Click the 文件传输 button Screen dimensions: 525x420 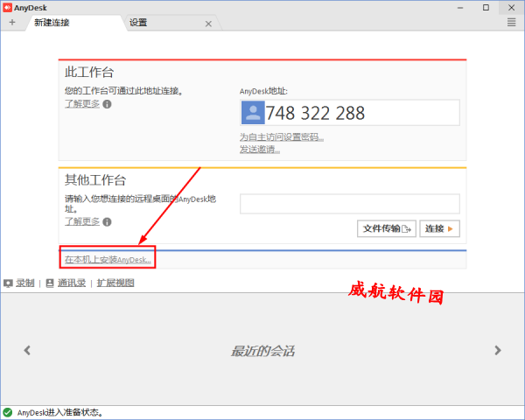click(387, 228)
